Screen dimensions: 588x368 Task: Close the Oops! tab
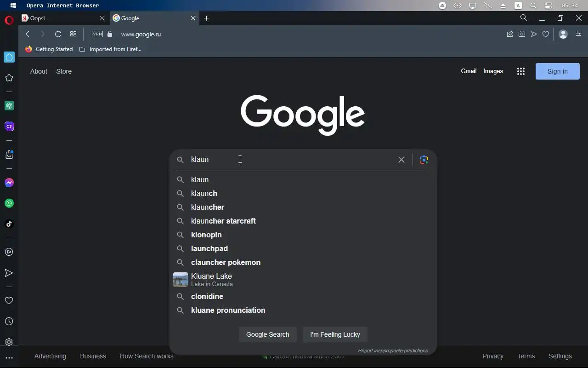(102, 18)
